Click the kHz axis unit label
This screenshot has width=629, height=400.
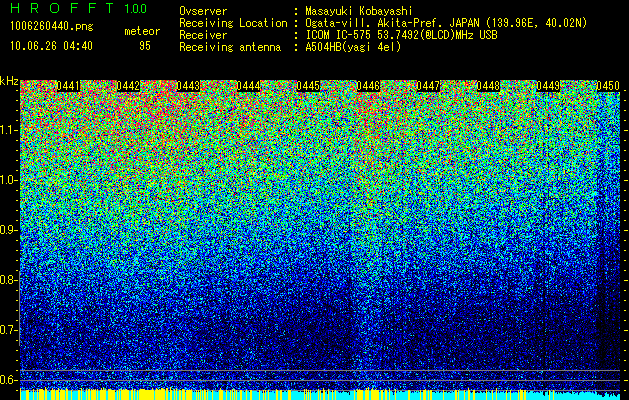pos(9,81)
